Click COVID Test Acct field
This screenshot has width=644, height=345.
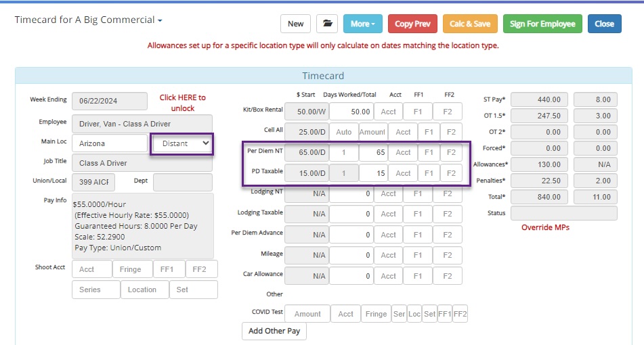pos(345,314)
